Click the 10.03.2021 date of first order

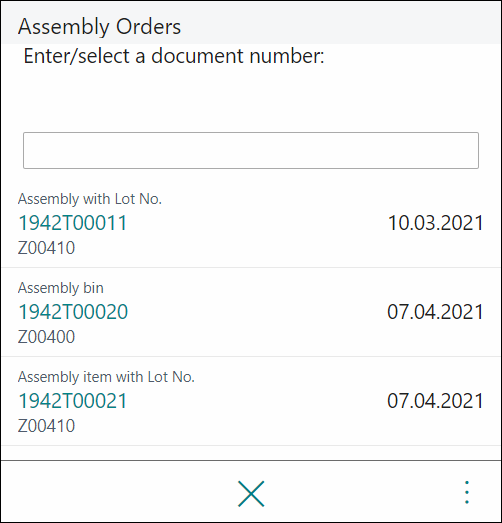click(436, 222)
